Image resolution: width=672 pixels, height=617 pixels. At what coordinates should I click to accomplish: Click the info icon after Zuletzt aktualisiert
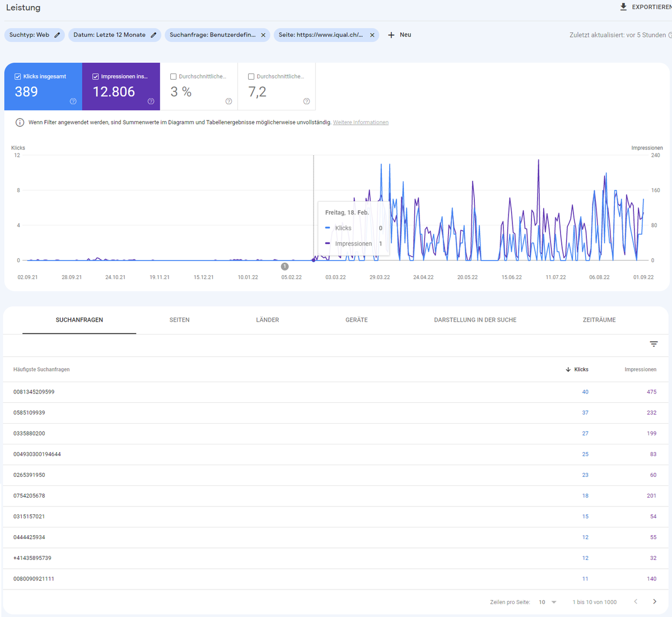coord(670,34)
